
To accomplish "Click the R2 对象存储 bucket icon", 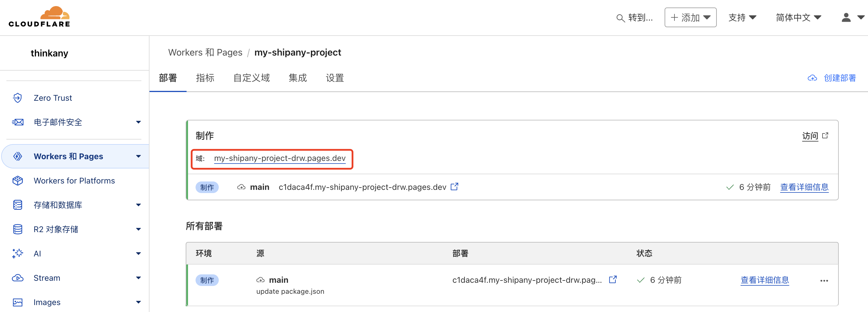I will coord(17,229).
